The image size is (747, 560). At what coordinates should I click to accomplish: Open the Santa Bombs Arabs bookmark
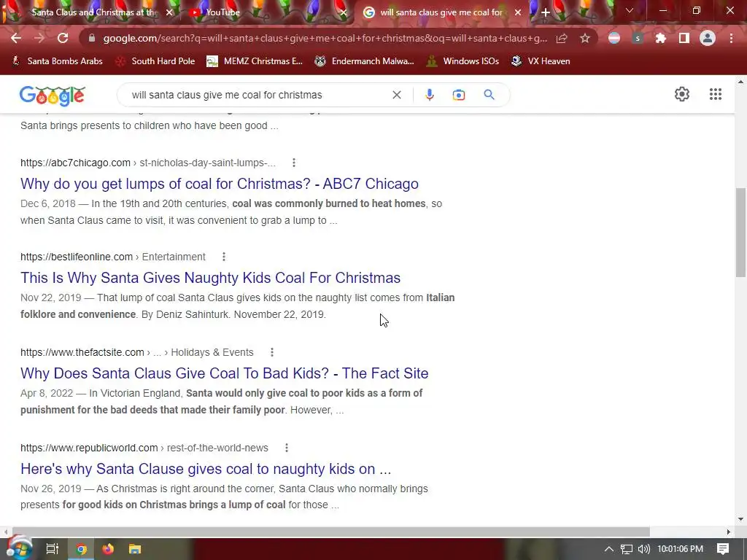(57, 61)
